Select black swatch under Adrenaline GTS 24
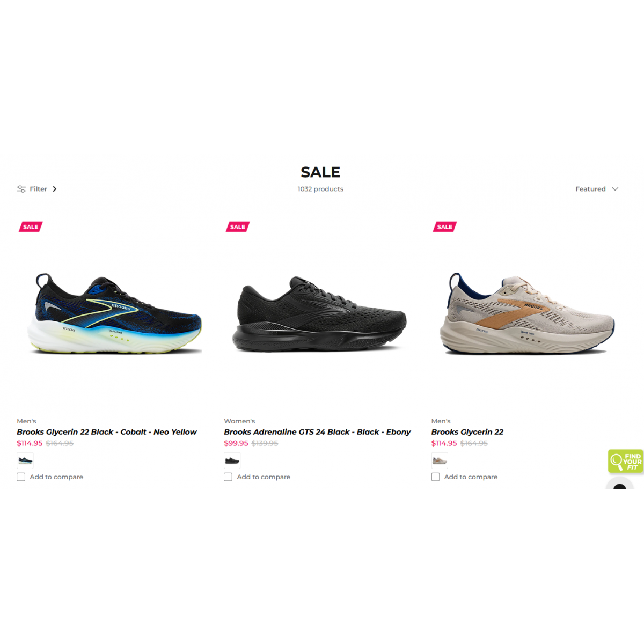The height and width of the screenshot is (644, 644). [x=232, y=460]
